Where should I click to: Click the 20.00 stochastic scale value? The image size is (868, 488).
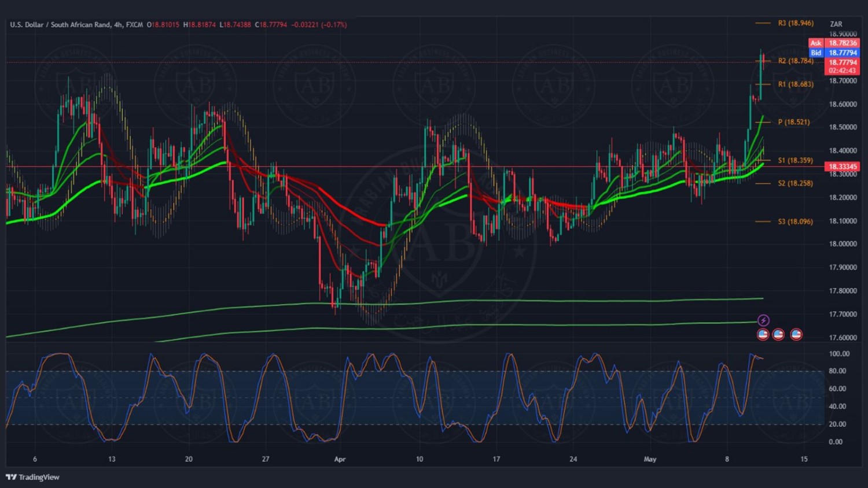837,424
